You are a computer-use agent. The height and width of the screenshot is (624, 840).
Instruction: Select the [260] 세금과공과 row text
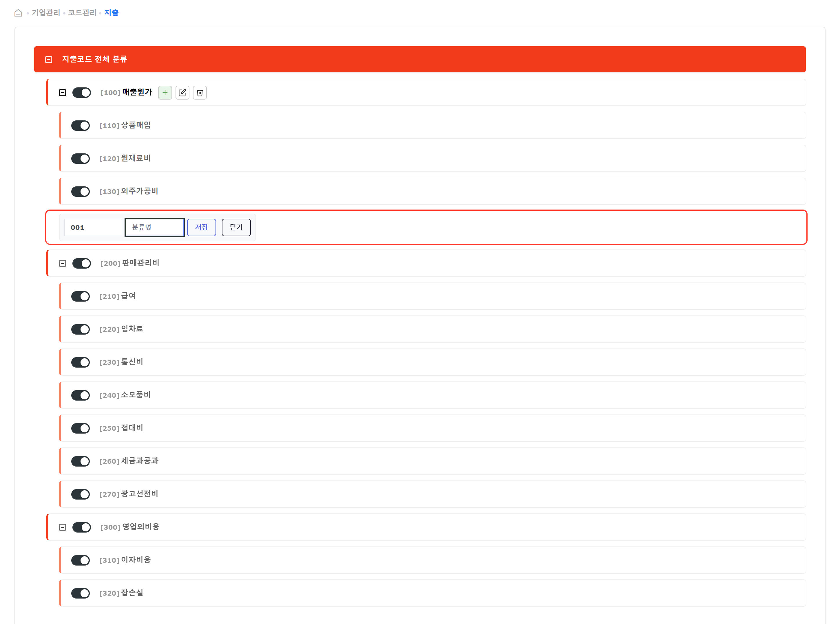[129, 461]
